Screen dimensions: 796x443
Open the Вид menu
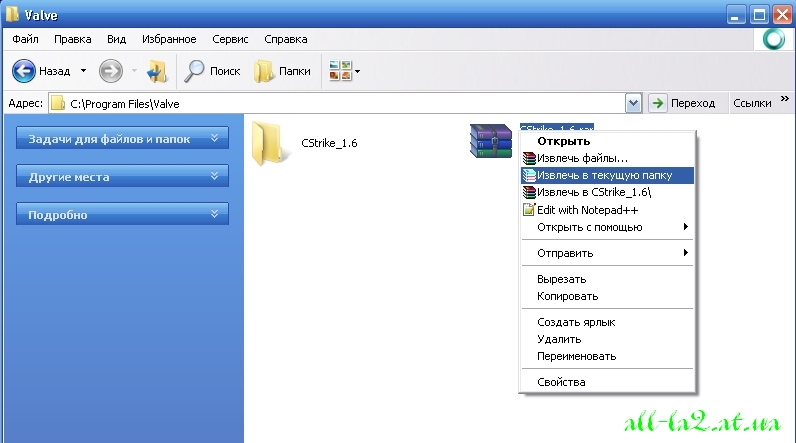[116, 39]
